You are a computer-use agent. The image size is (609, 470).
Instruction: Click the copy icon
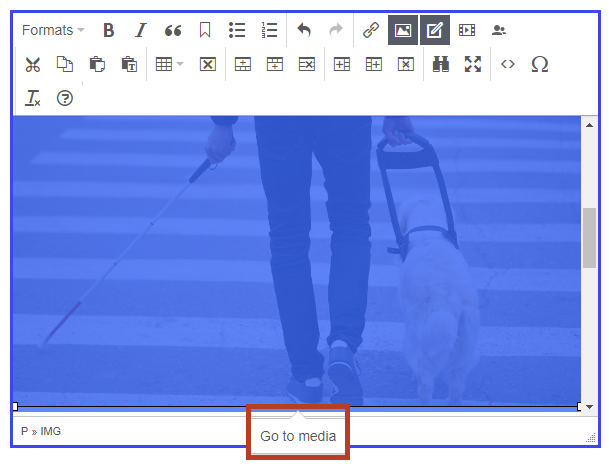pos(64,64)
